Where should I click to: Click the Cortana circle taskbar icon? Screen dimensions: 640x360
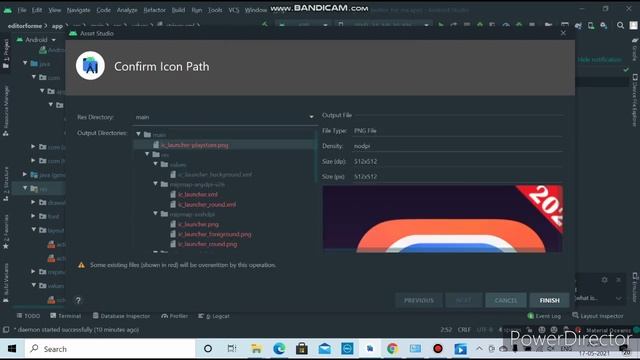point(208,349)
